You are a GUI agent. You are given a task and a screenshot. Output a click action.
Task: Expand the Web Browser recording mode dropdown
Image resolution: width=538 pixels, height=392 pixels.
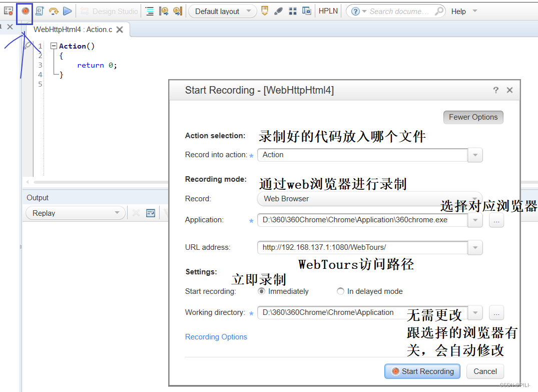(x=474, y=199)
